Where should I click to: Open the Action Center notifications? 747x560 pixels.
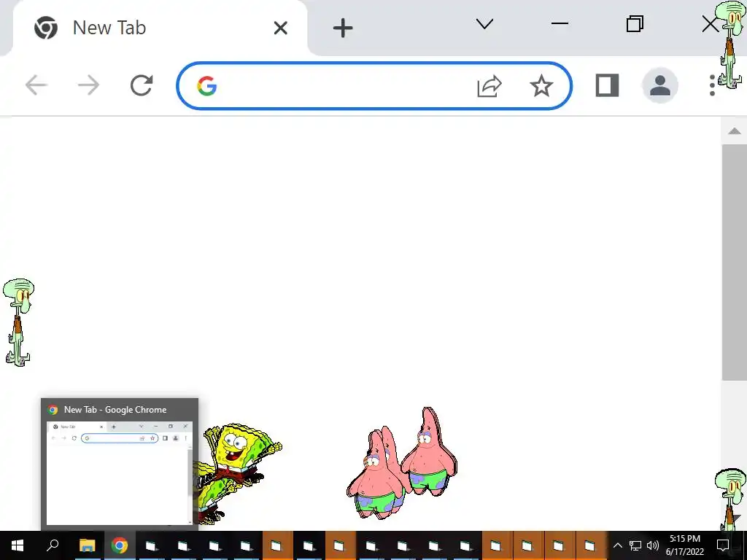pos(723,545)
